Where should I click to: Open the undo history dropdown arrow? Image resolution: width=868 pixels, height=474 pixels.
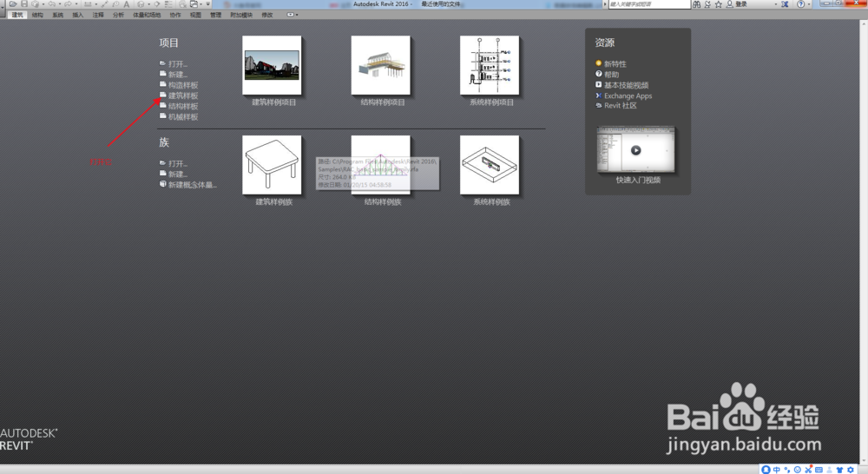coord(59,4)
